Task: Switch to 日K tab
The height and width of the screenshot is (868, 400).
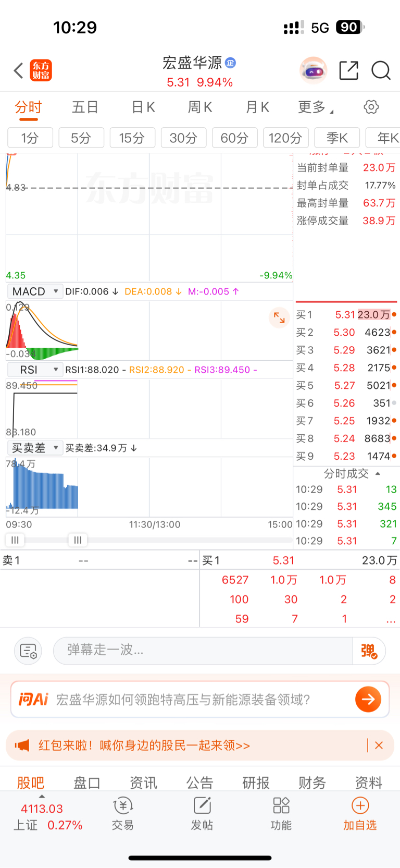Action: [x=143, y=107]
